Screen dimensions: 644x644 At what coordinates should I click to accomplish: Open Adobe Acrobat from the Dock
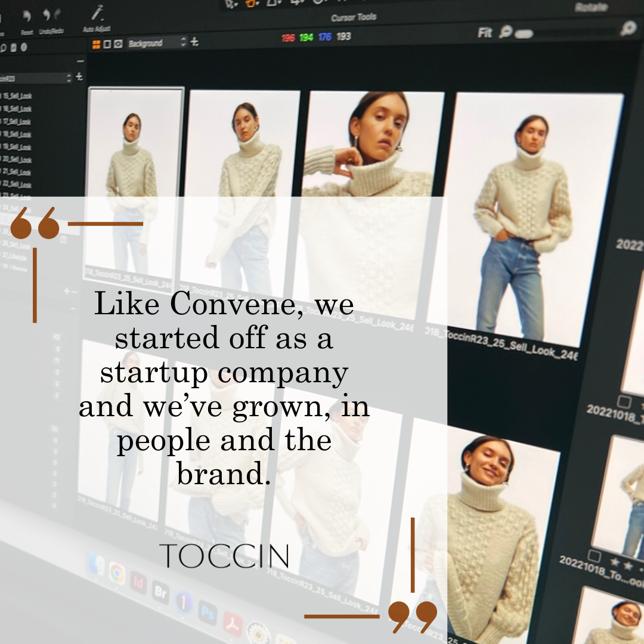pos(233,624)
